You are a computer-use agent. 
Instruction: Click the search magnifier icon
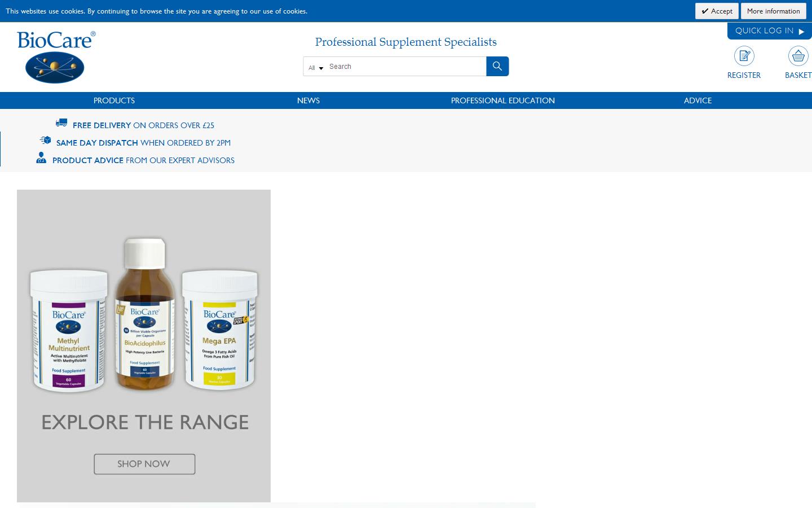coord(497,66)
